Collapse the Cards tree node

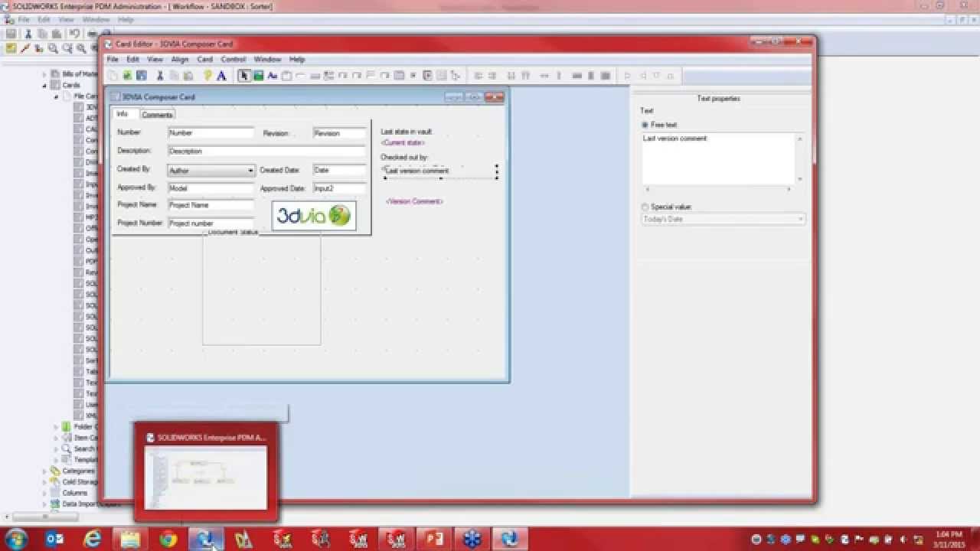[44, 86]
